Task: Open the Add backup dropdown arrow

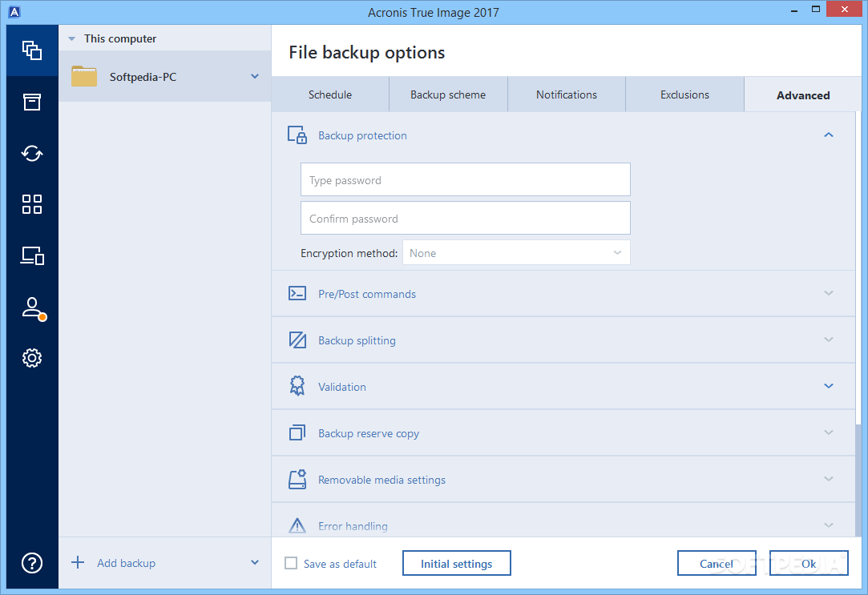Action: [x=255, y=562]
